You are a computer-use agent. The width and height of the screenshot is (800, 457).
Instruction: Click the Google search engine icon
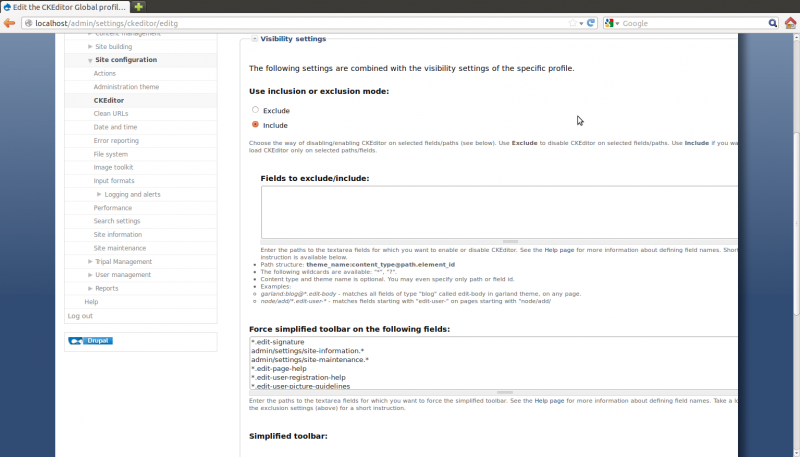tap(609, 23)
